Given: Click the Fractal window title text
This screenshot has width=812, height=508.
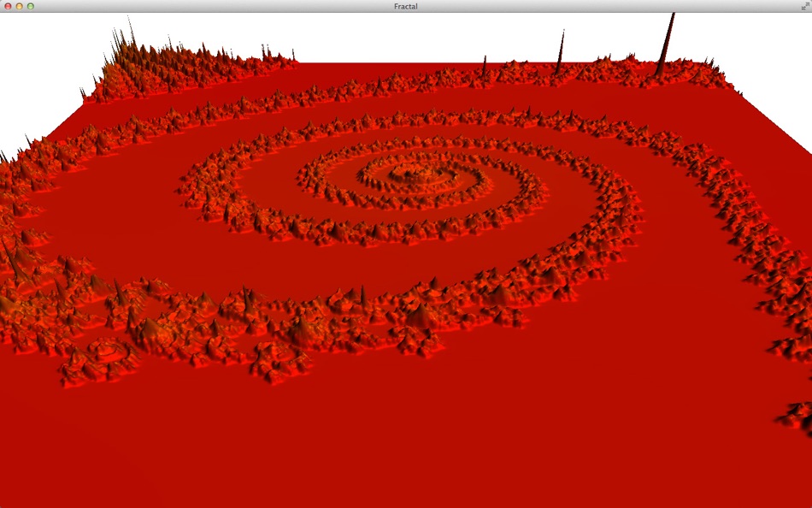Looking at the screenshot, I should 406,6.
